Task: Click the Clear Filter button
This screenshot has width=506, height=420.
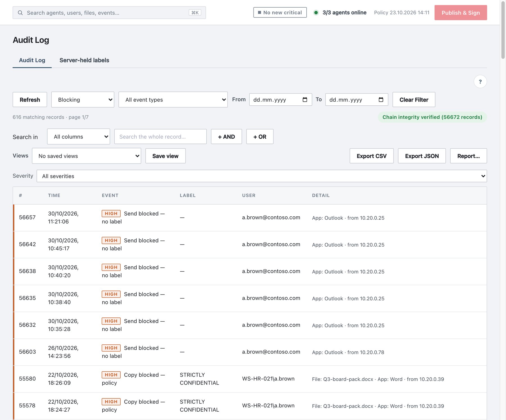Action: point(414,99)
